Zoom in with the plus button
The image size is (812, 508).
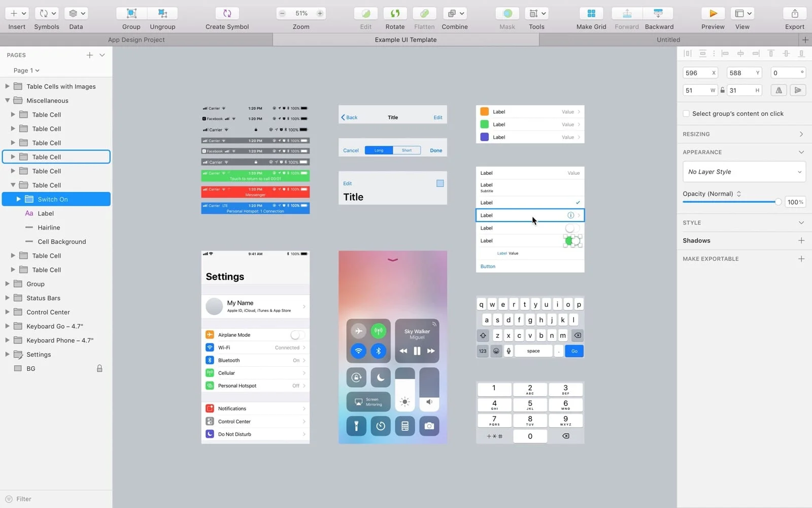pos(320,13)
